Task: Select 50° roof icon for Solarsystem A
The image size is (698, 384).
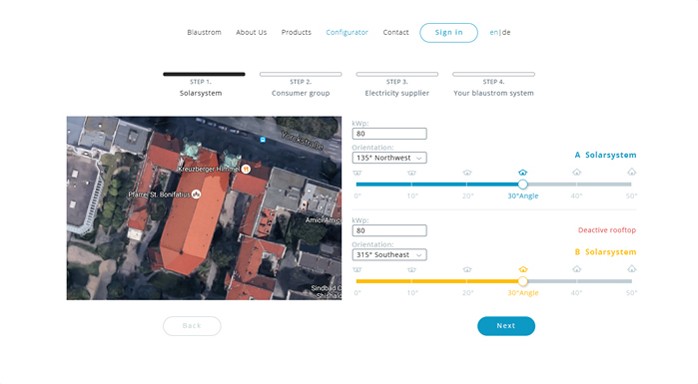Action: 632,172
